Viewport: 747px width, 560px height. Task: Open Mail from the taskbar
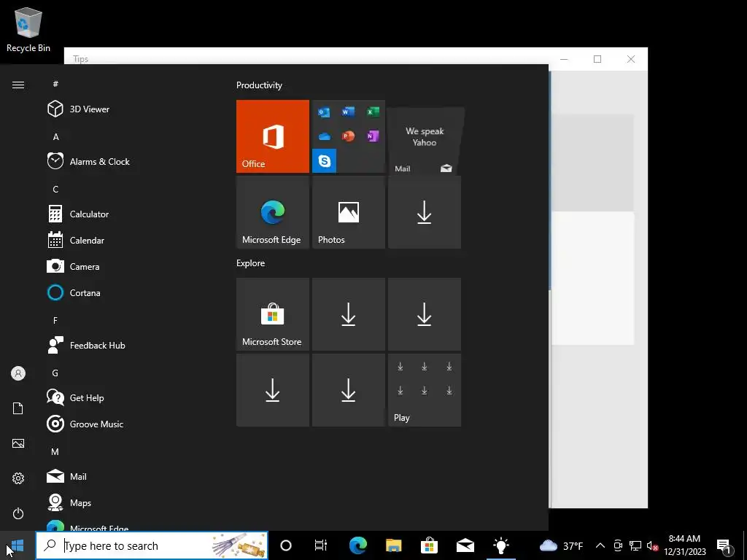tap(465, 545)
